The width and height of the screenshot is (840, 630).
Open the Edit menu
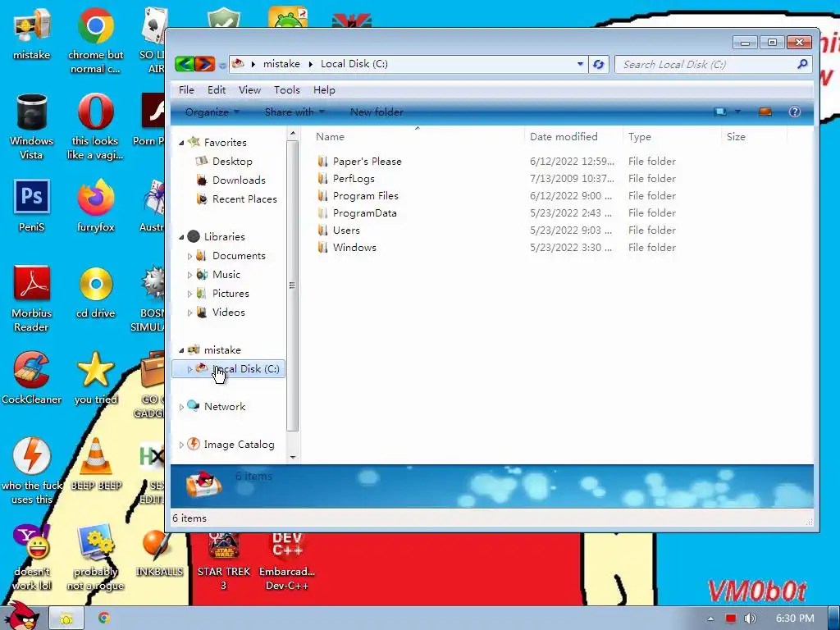[x=217, y=90]
